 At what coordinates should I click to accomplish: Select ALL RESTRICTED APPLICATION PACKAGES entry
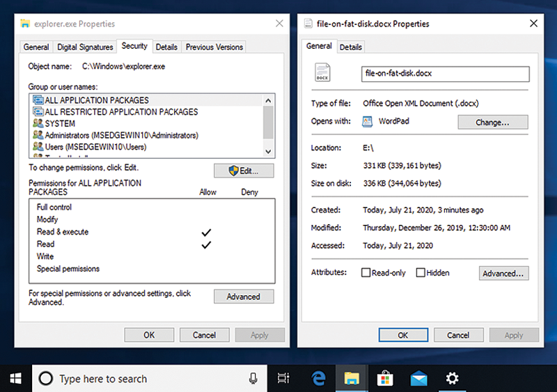click(x=146, y=111)
